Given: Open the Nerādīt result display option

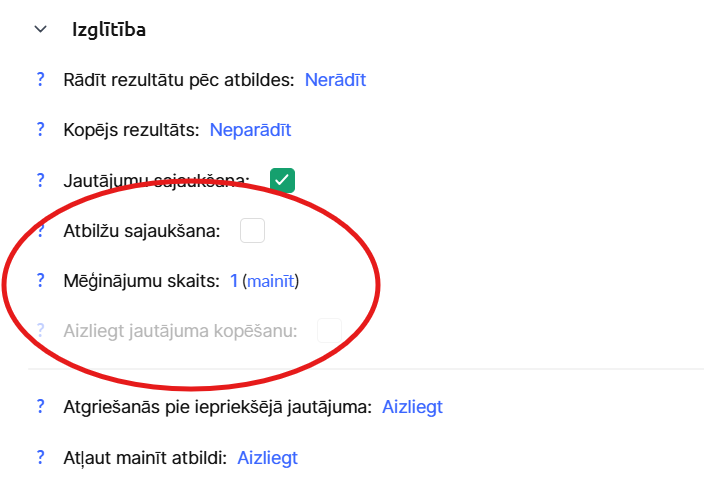Looking at the screenshot, I should click(335, 79).
